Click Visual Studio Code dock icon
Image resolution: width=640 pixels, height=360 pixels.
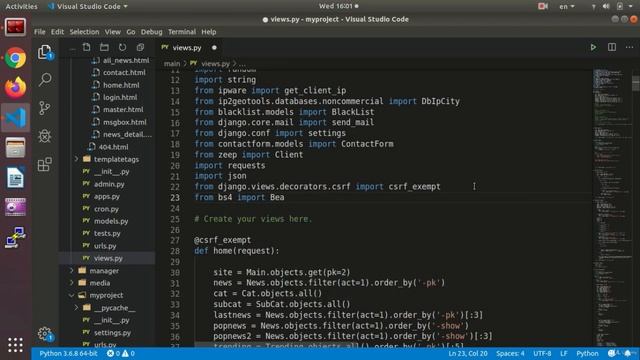[x=16, y=118]
